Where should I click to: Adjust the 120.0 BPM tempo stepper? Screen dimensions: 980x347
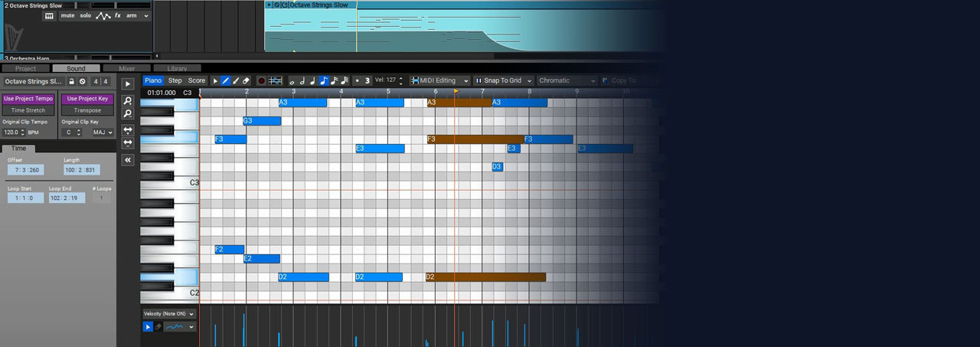tap(24, 133)
